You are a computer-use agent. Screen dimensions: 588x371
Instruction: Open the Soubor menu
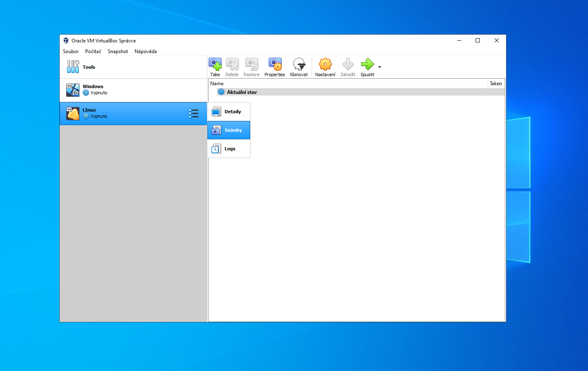coord(71,51)
